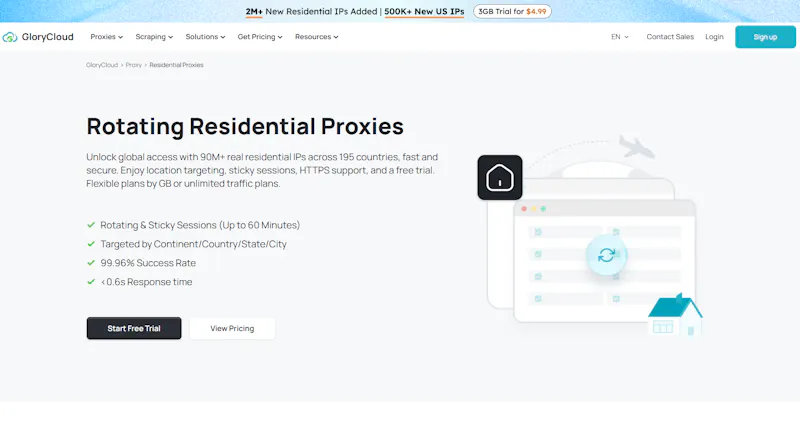
Task: Go to the Login page
Action: (714, 37)
